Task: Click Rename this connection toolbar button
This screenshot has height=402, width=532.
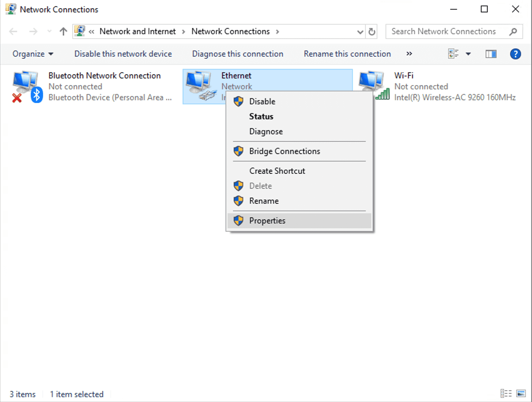Action: click(x=347, y=54)
